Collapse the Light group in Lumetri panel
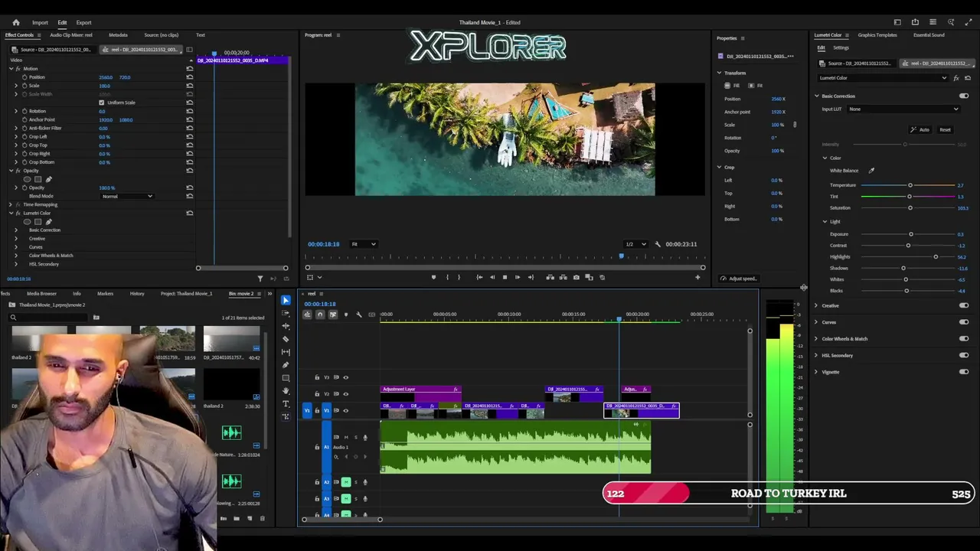This screenshot has width=980, height=551. click(x=825, y=222)
